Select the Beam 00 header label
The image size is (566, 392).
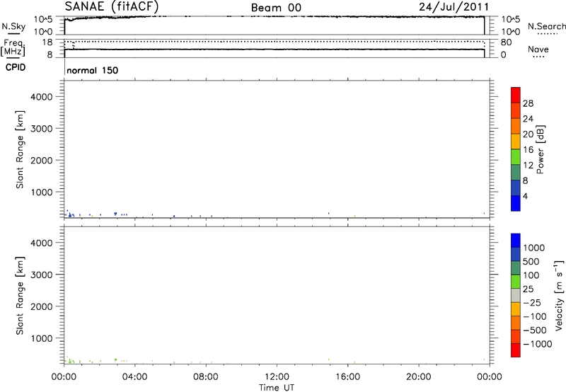click(276, 8)
